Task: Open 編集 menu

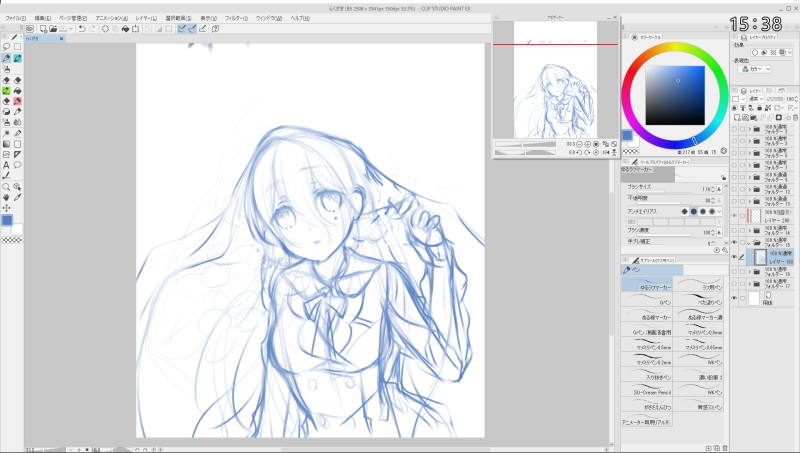Action: click(x=42, y=18)
